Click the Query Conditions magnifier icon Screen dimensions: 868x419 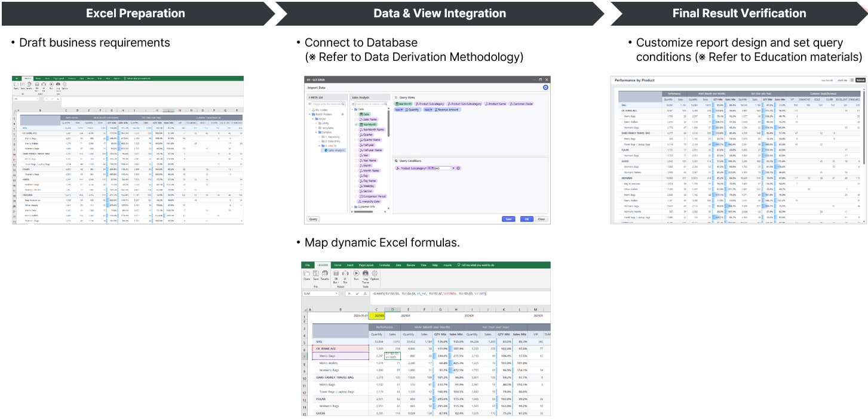pyautogui.click(x=396, y=161)
